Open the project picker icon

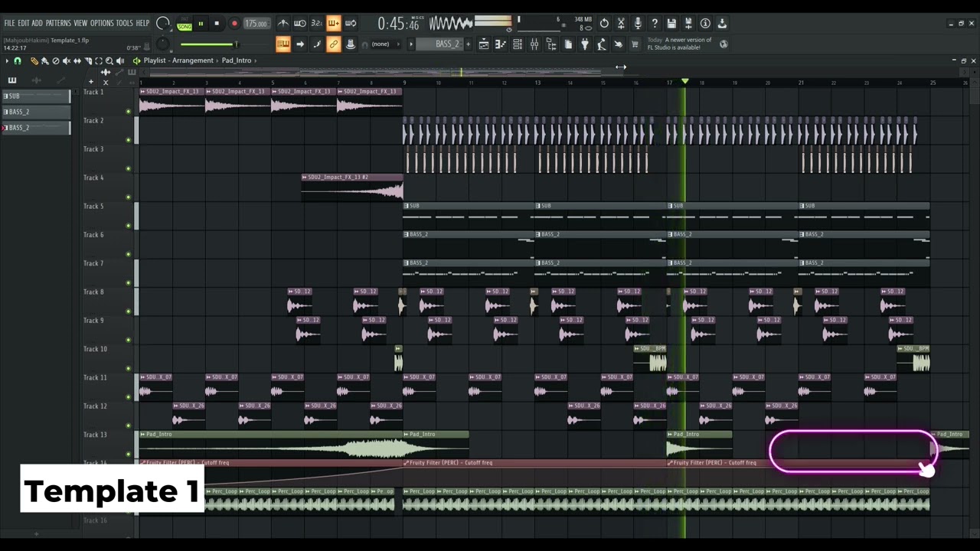(568, 44)
